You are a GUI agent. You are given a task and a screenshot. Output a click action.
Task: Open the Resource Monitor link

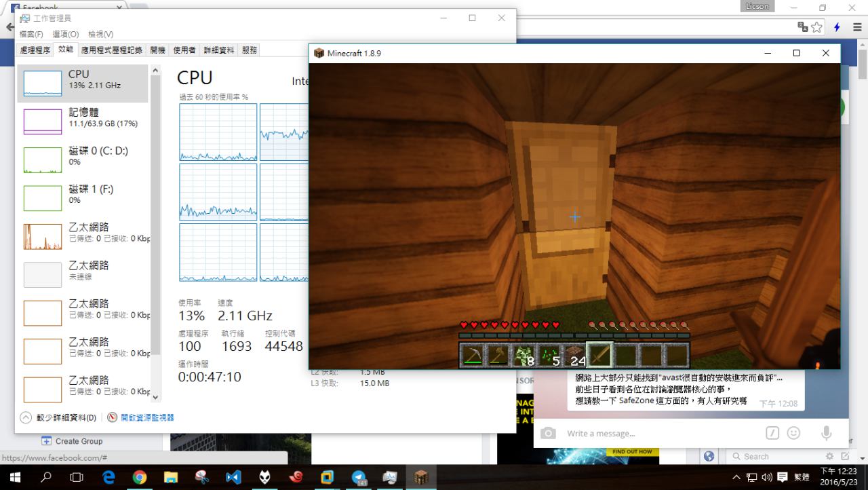147,417
